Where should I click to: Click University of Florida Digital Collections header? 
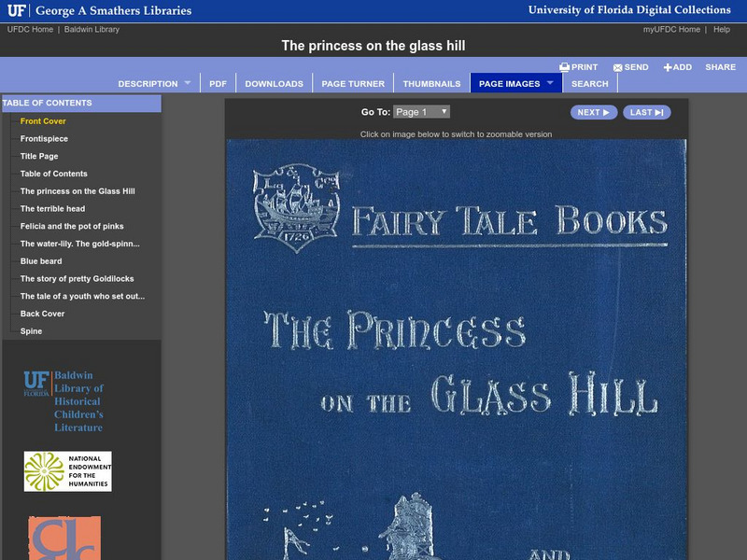[629, 10]
